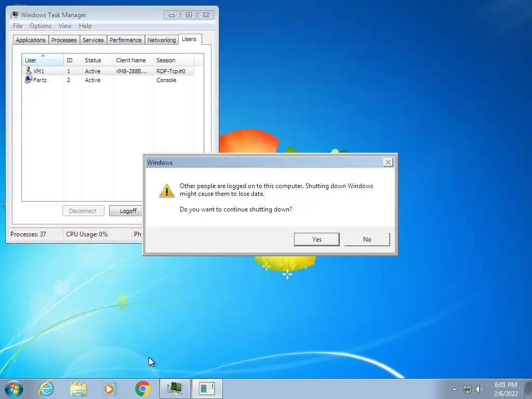Open the File menu in Task Manager

coord(18,26)
